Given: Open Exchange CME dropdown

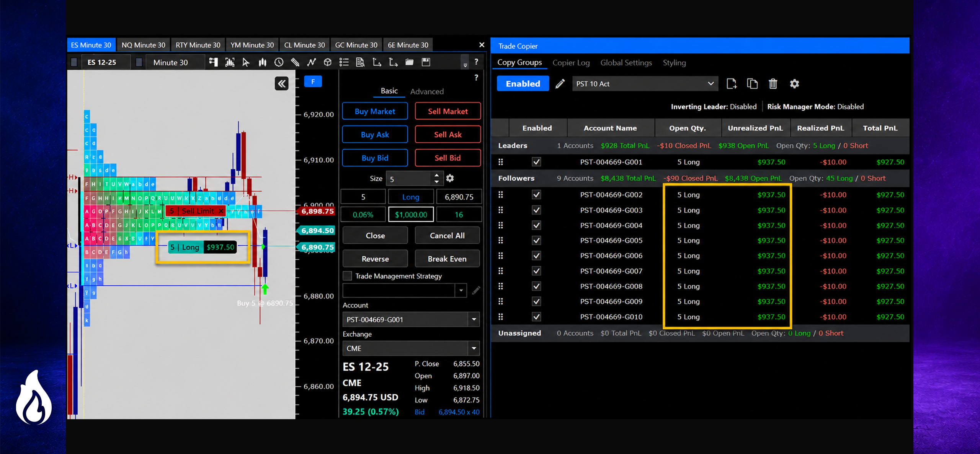Looking at the screenshot, I should coord(411,348).
